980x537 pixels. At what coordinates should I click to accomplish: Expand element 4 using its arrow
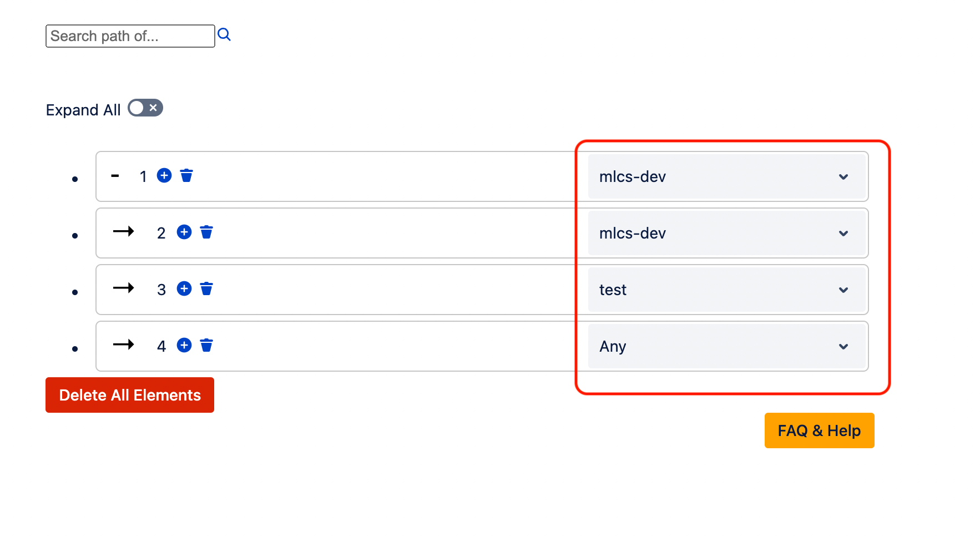click(124, 345)
